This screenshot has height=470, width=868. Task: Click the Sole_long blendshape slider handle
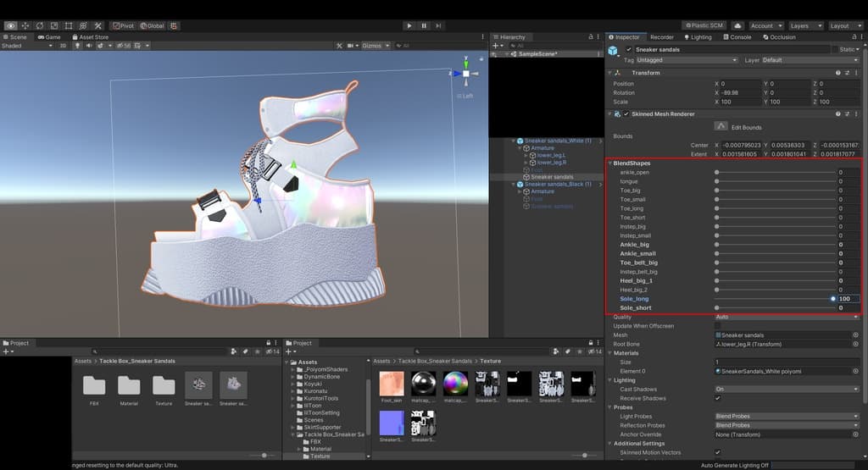pos(833,299)
